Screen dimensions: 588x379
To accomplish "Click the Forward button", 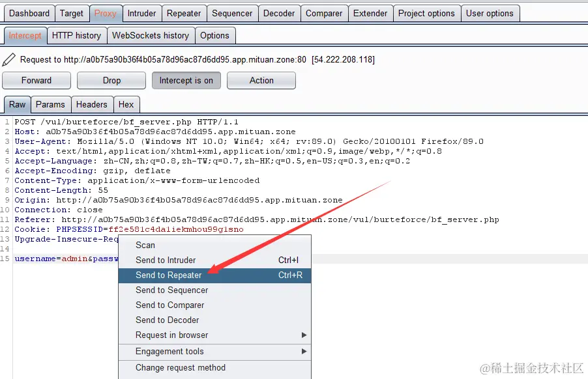I will tap(37, 81).
